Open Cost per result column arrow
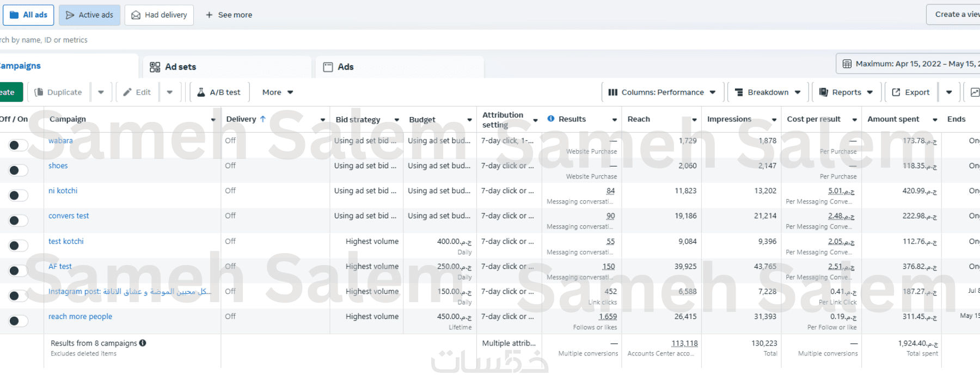The image size is (980, 381). pos(854,120)
